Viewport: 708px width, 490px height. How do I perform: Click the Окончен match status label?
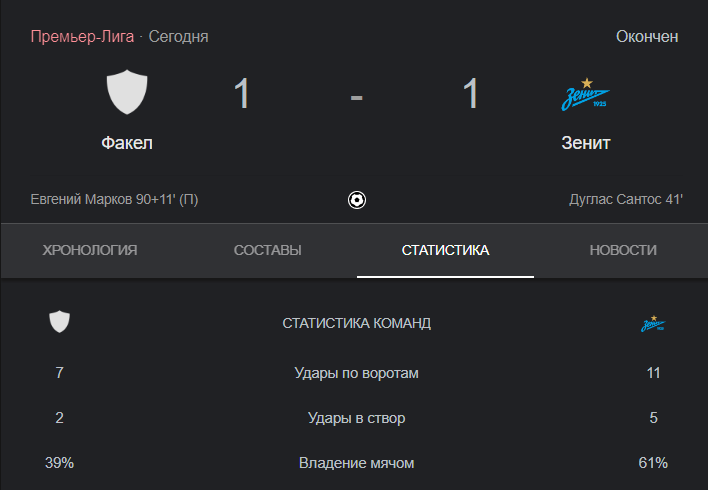(x=647, y=37)
